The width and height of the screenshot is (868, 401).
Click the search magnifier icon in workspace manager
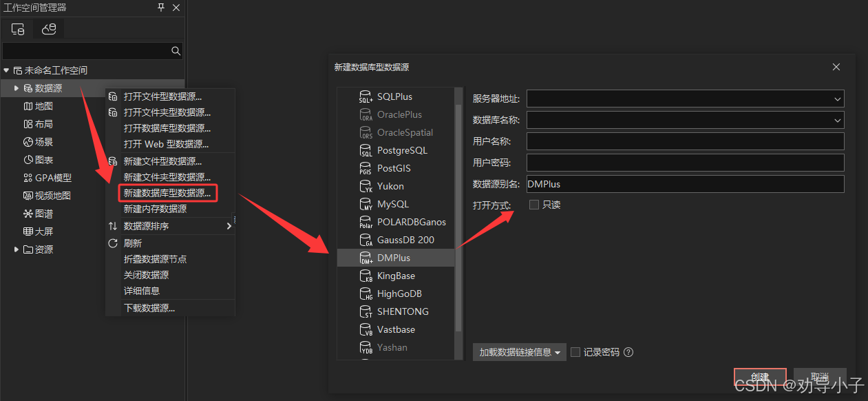pyautogui.click(x=176, y=51)
